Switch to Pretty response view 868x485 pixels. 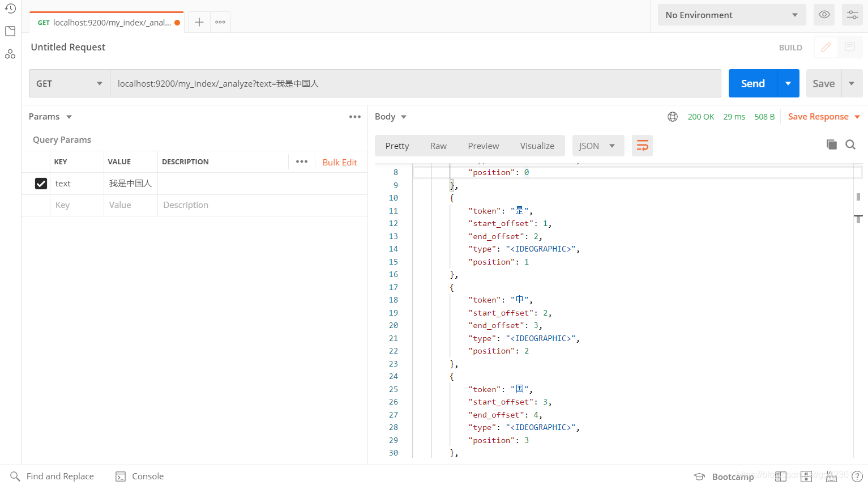tap(397, 146)
